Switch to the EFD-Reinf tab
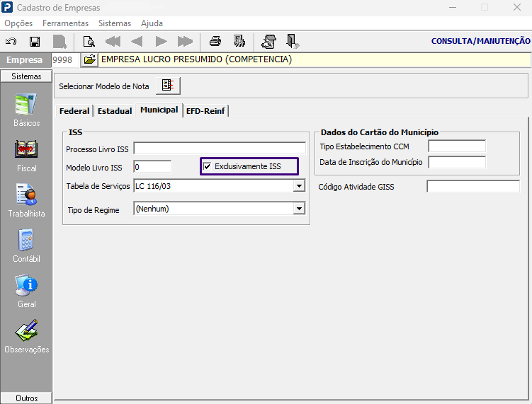Screen dimensions: 532x404 click(x=205, y=111)
